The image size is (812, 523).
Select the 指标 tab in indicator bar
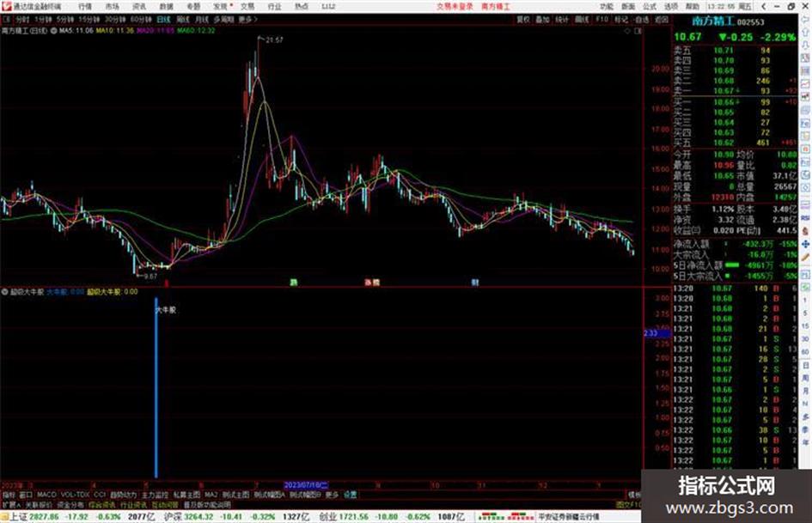tap(9, 495)
